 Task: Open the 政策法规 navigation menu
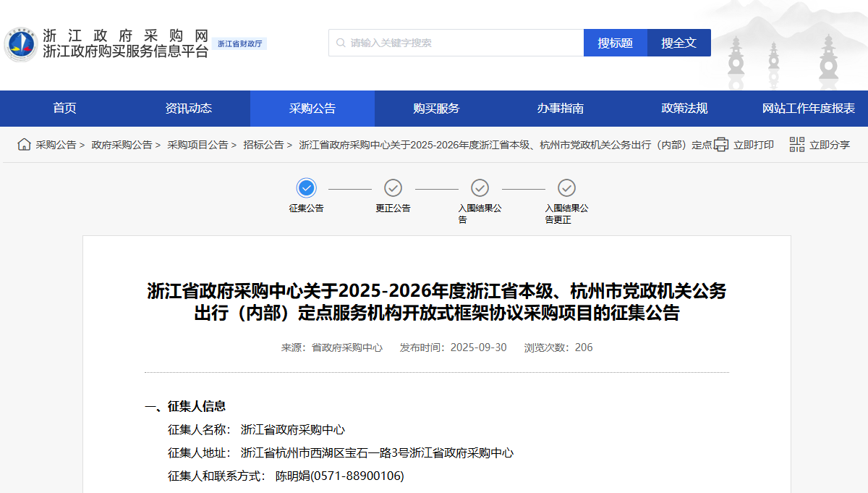tap(684, 109)
